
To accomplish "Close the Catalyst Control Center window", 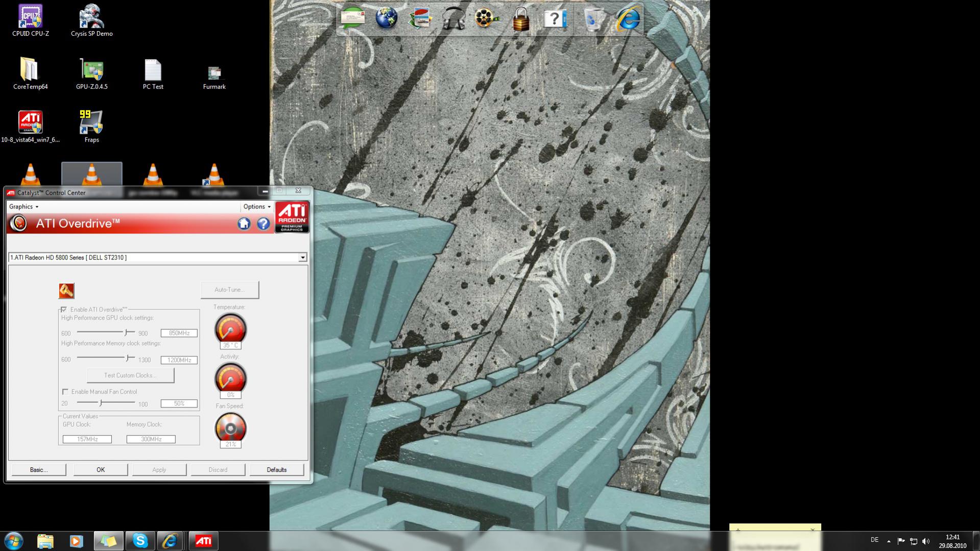I will coord(298,191).
